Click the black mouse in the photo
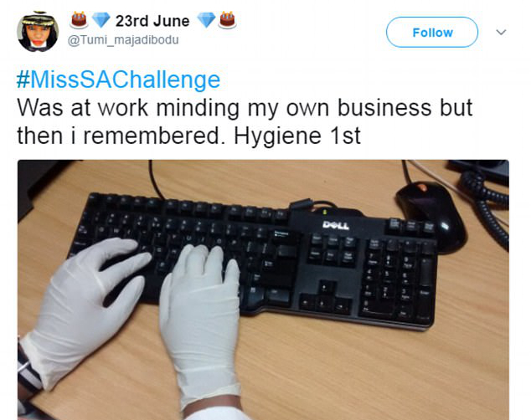Viewport: 531px width, 420px height. coord(433,217)
